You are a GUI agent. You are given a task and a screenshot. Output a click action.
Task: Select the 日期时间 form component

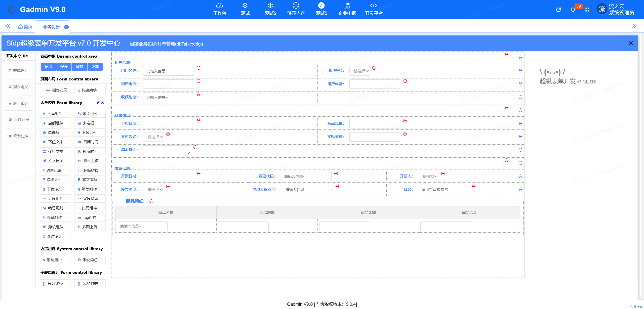pyautogui.click(x=90, y=142)
